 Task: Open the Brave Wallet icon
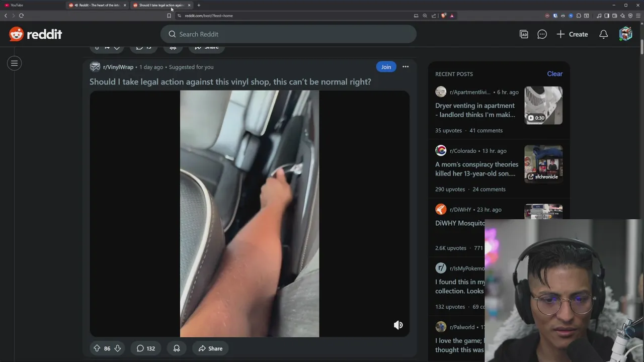pos(614,16)
